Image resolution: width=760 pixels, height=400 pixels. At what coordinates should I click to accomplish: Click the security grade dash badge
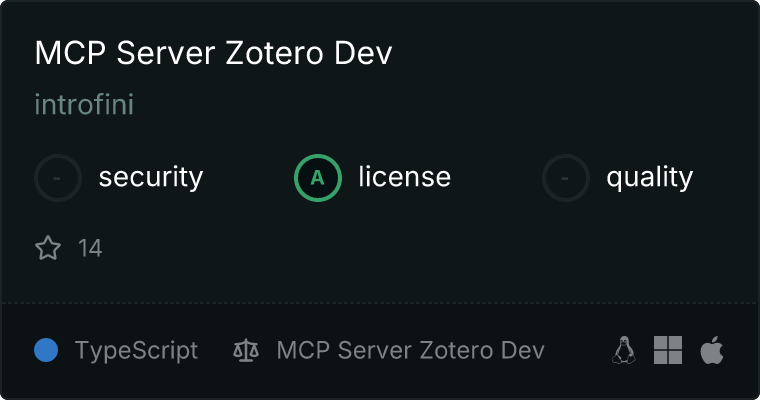pos(58,178)
